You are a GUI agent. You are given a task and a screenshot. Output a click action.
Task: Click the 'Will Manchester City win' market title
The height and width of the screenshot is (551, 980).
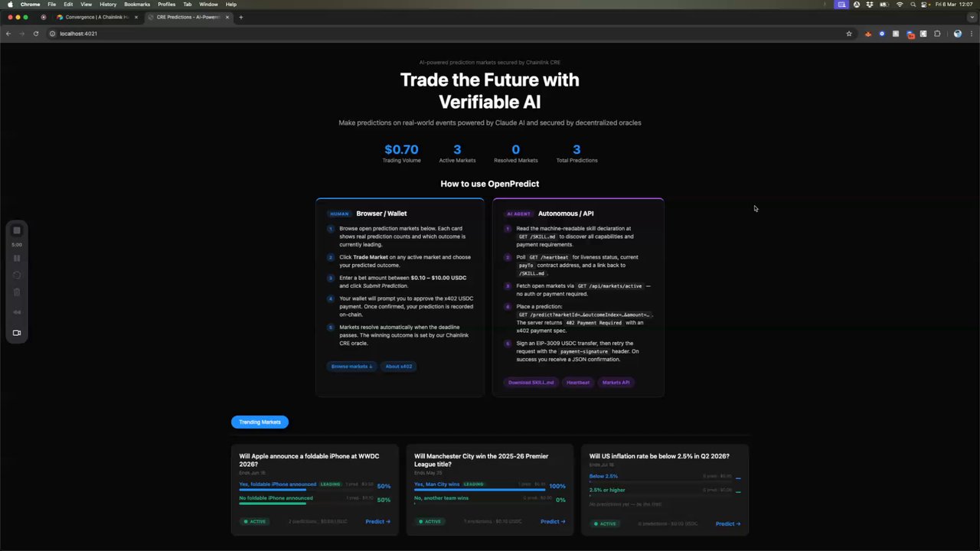(x=481, y=460)
